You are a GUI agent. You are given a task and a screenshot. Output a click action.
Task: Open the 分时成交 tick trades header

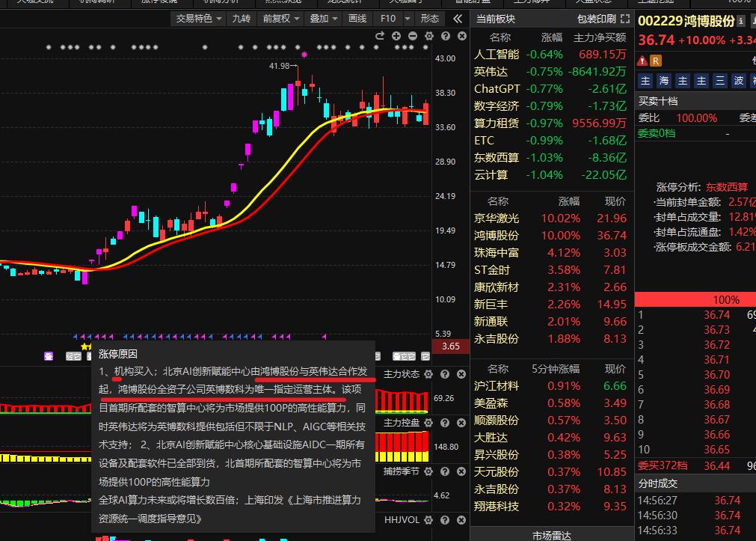click(x=658, y=483)
